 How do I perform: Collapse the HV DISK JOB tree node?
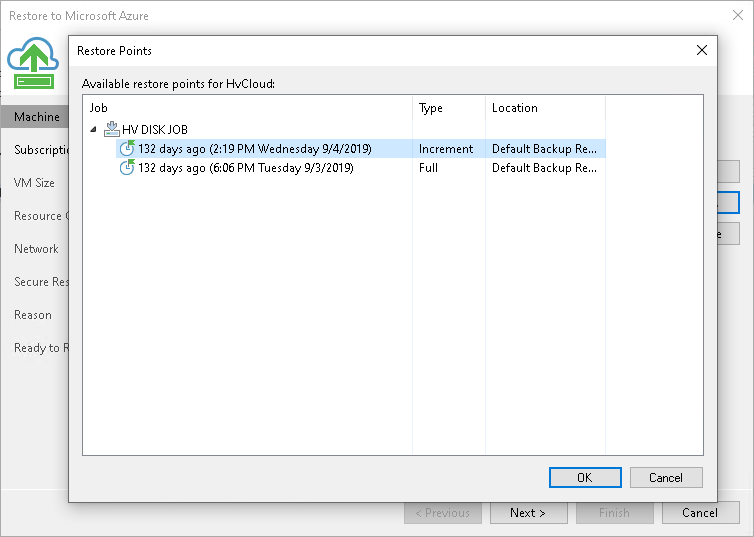94,129
